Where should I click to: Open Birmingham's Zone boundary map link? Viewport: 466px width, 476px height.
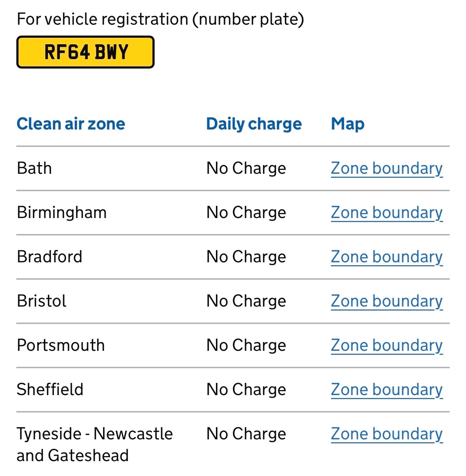point(387,213)
